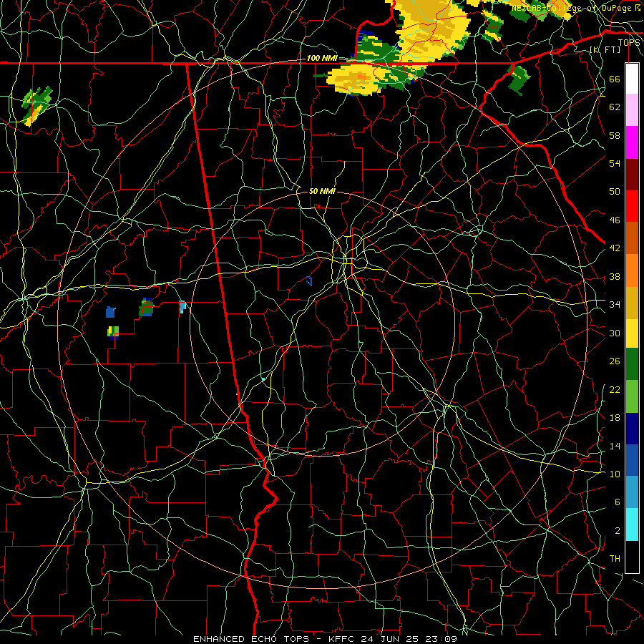This screenshot has height=644, width=644.
Task: Click the legend value "34"
Action: tap(615, 304)
